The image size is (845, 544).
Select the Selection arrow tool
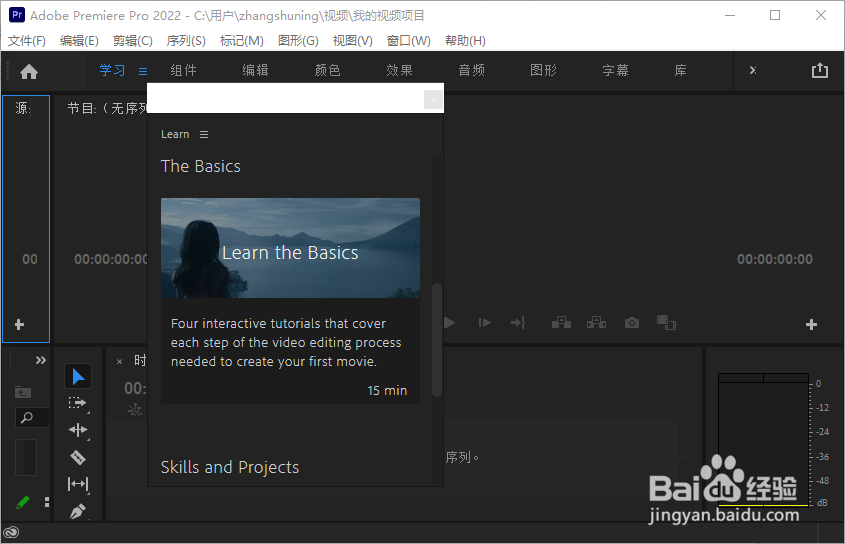(x=78, y=376)
